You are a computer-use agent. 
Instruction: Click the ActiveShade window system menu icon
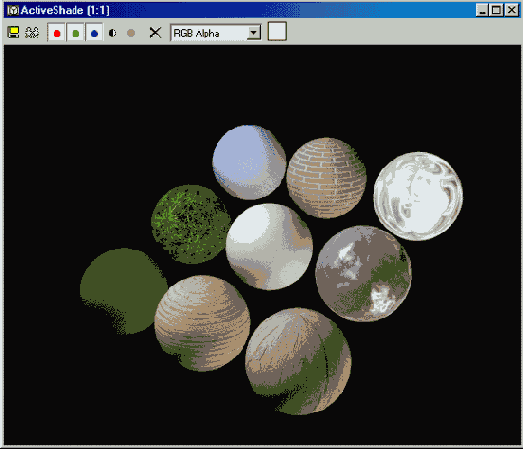pos(13,10)
